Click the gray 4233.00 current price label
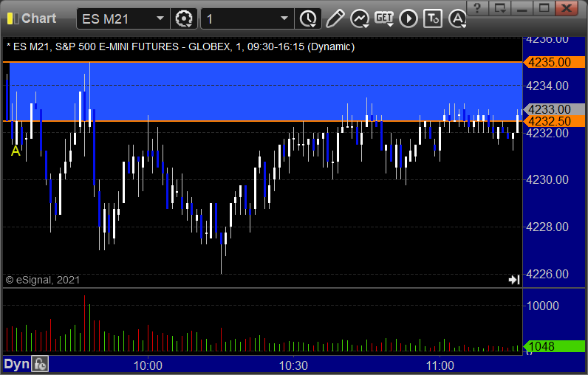 (x=554, y=109)
